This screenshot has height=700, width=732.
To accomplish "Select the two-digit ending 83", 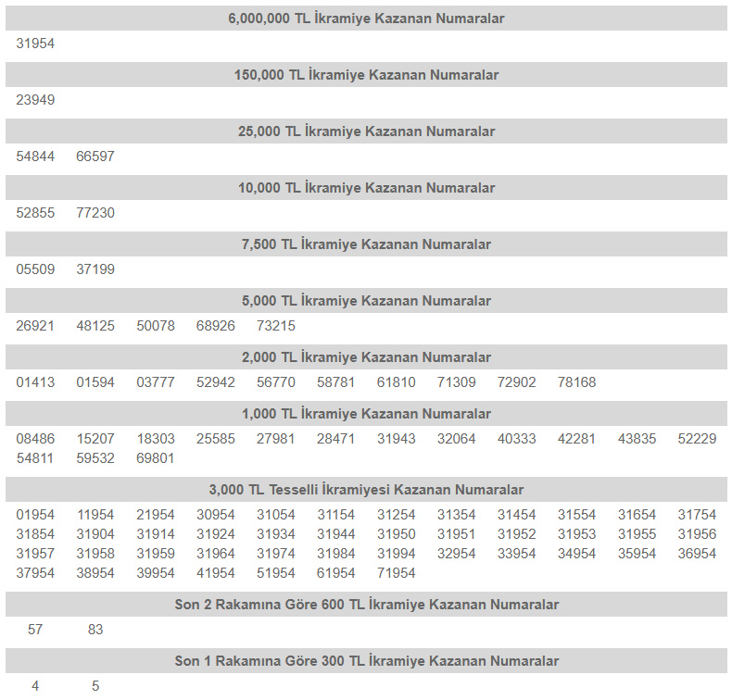I will click(95, 630).
